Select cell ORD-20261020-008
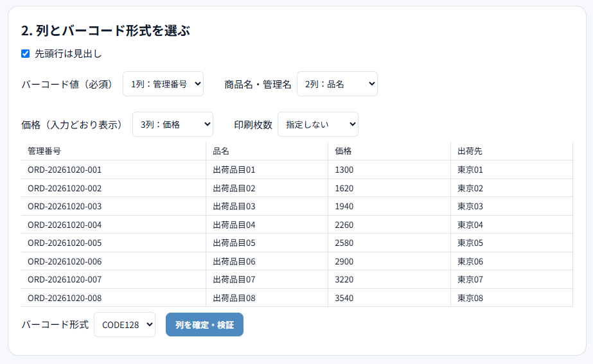 click(114, 298)
